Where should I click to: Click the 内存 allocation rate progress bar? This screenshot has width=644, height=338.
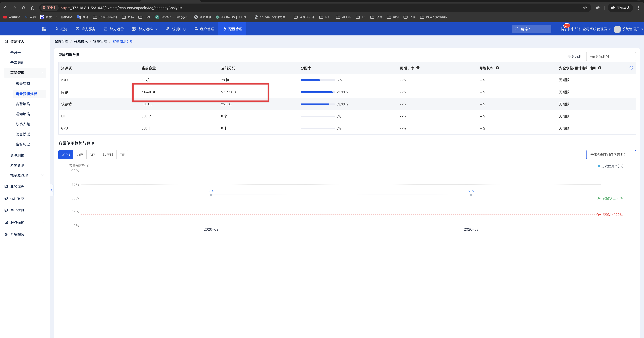[317, 92]
